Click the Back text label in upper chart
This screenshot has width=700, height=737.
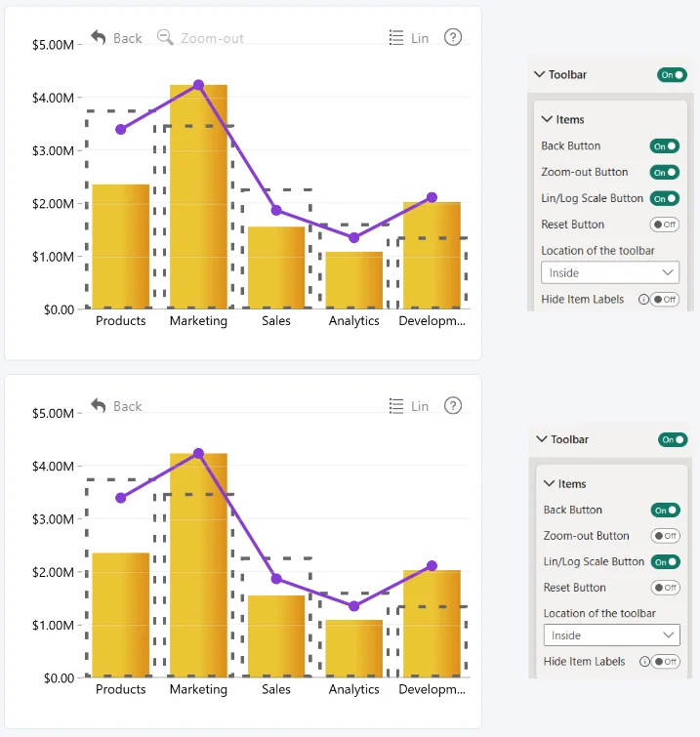coord(127,38)
